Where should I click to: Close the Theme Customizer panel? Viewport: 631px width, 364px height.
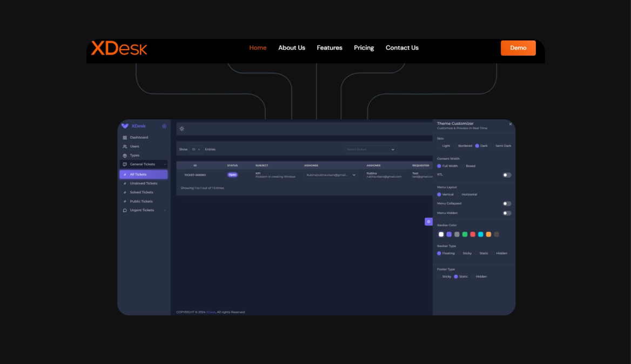pyautogui.click(x=510, y=124)
